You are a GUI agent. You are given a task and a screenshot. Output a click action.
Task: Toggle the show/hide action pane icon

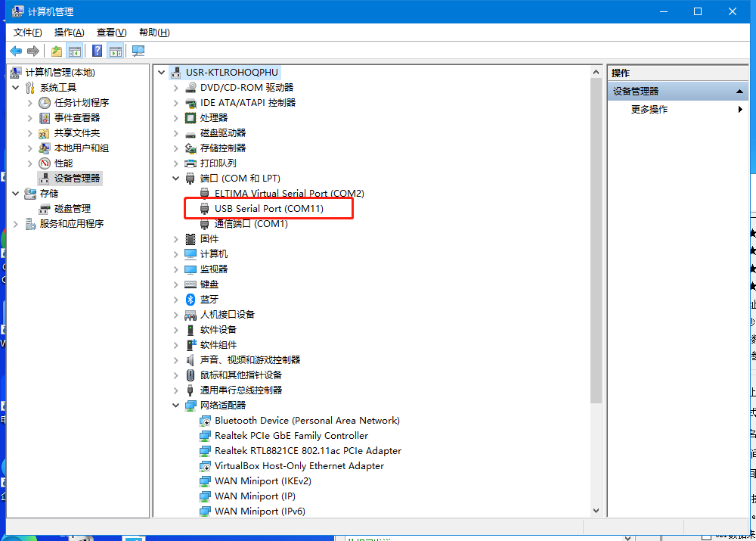click(115, 51)
